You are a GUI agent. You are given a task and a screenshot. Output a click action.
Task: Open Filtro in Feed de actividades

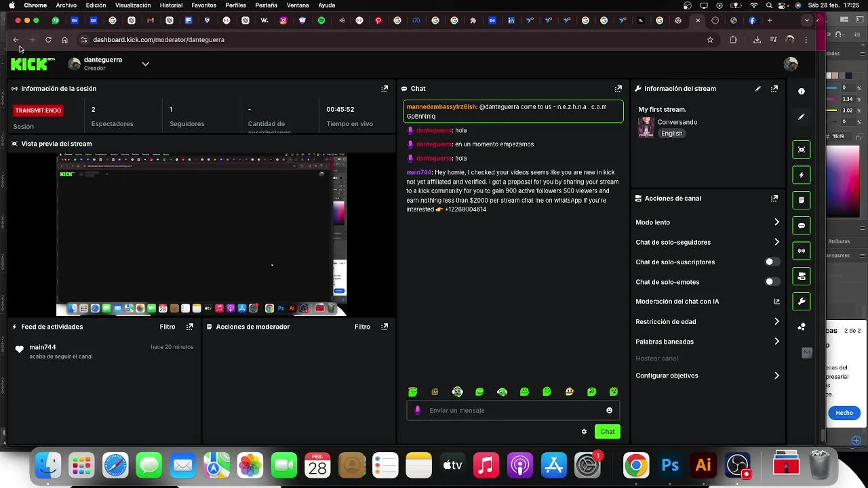(x=167, y=327)
